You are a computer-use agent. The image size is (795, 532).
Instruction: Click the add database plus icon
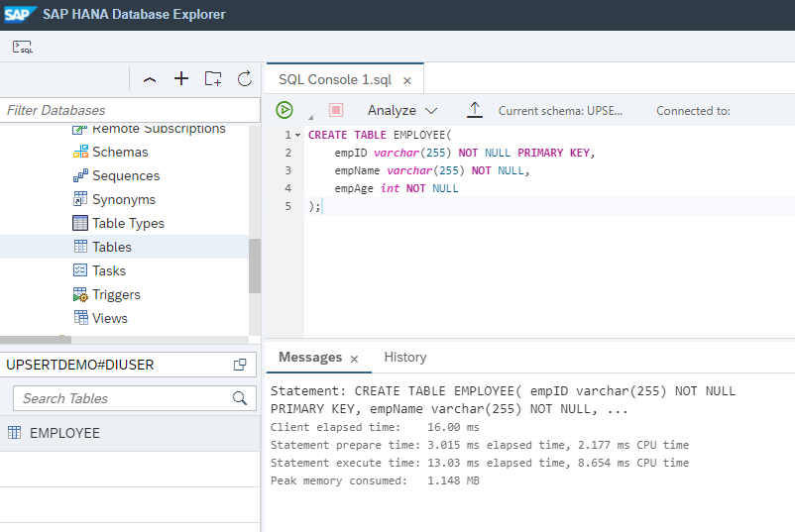tap(181, 79)
